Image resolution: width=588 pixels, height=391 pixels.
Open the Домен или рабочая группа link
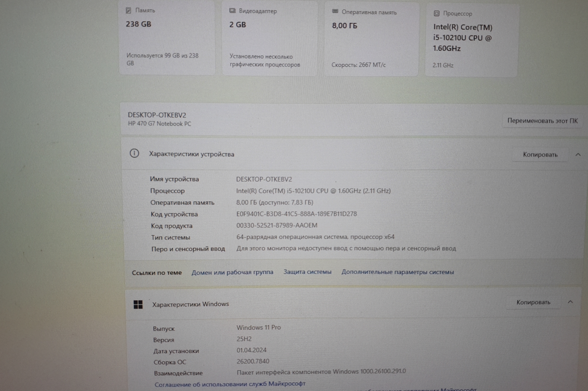232,272
